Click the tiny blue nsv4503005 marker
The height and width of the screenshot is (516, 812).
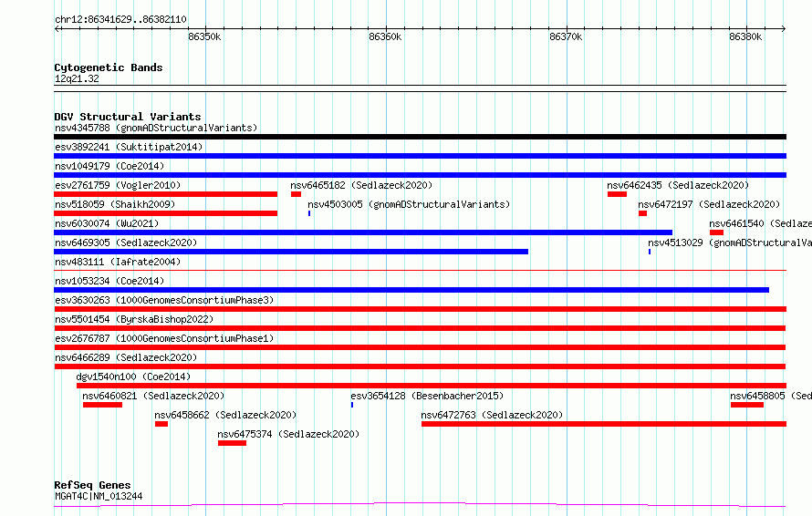pos(309,213)
